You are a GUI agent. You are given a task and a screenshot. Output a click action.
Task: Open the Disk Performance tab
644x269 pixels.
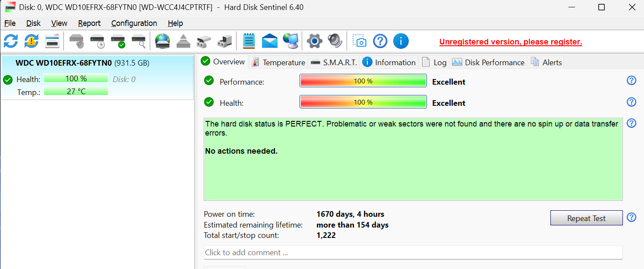point(488,62)
